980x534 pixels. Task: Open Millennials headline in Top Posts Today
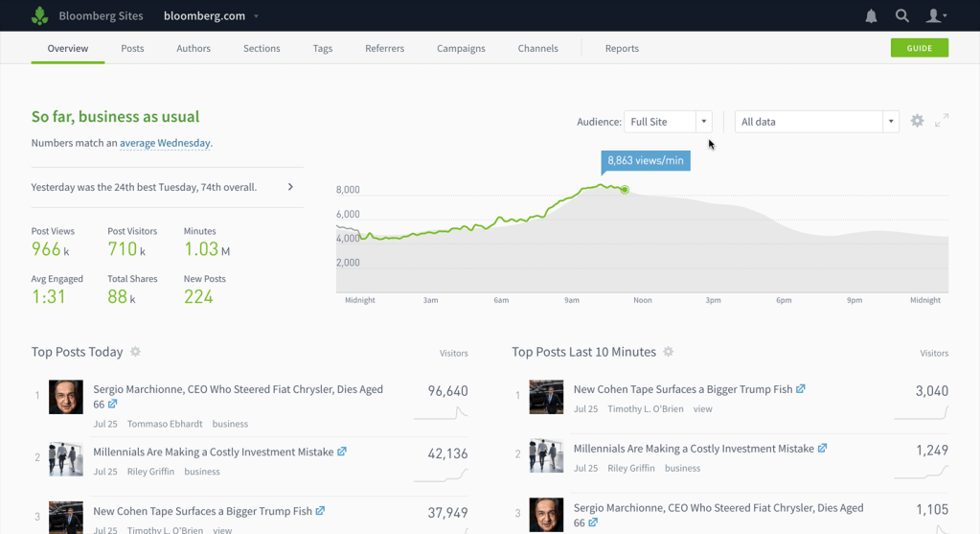click(x=213, y=452)
